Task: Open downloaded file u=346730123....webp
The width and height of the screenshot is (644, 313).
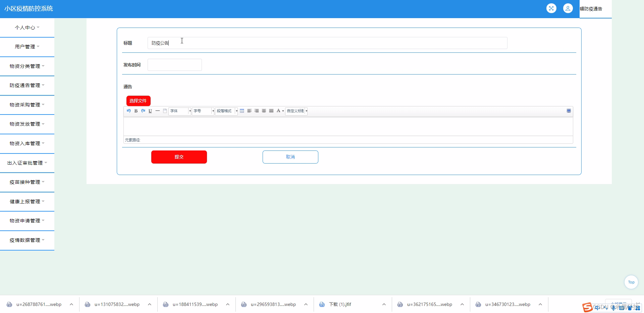Action: 508,304
